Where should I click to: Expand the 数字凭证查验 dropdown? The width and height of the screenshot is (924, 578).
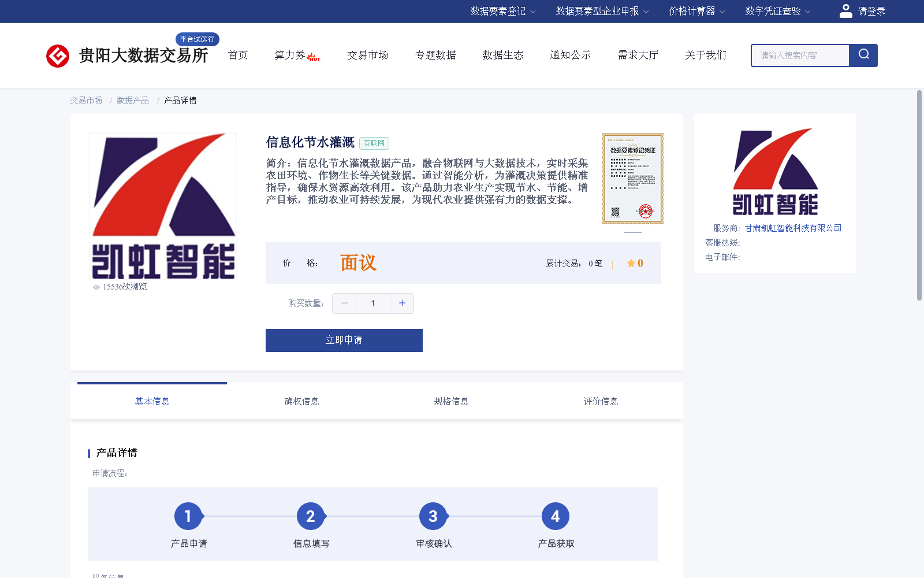[777, 11]
